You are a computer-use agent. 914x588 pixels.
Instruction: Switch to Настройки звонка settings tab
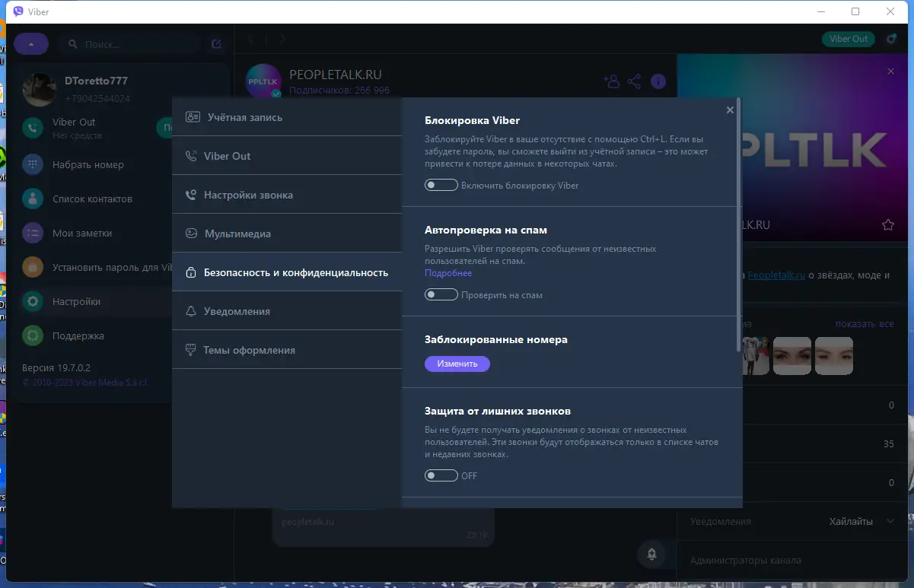click(x=287, y=195)
